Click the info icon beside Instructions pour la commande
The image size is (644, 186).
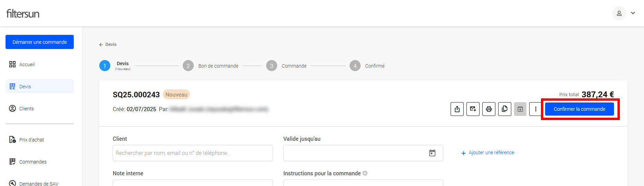pyautogui.click(x=365, y=173)
